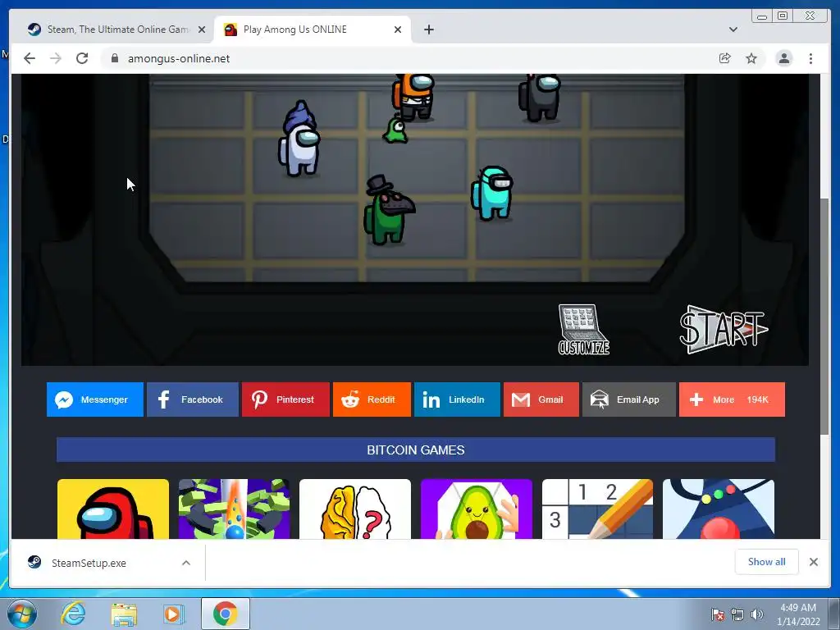Open the More 194K share options
Screen dimensions: 840x630
[x=732, y=399]
